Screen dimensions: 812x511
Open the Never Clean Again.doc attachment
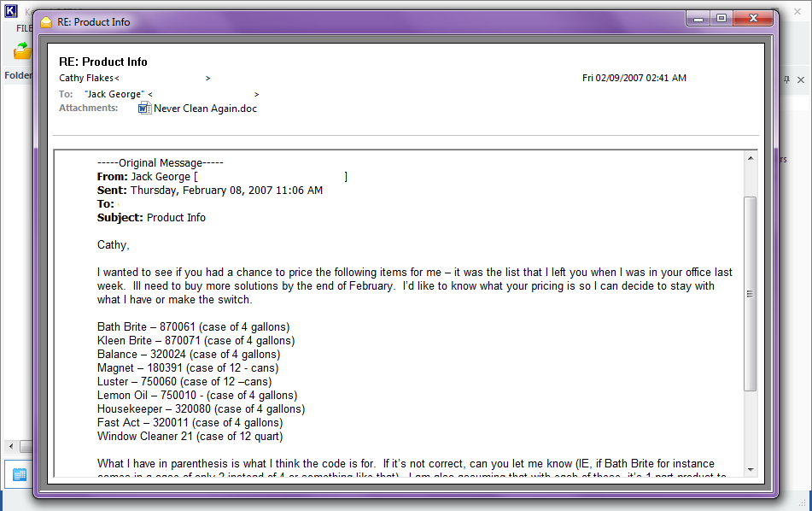click(x=205, y=109)
